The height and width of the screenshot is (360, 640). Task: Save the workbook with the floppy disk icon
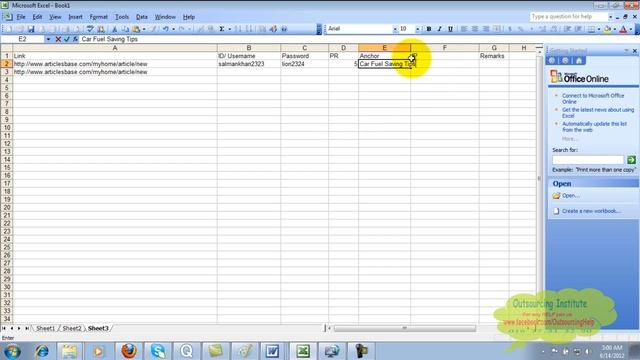[31, 29]
